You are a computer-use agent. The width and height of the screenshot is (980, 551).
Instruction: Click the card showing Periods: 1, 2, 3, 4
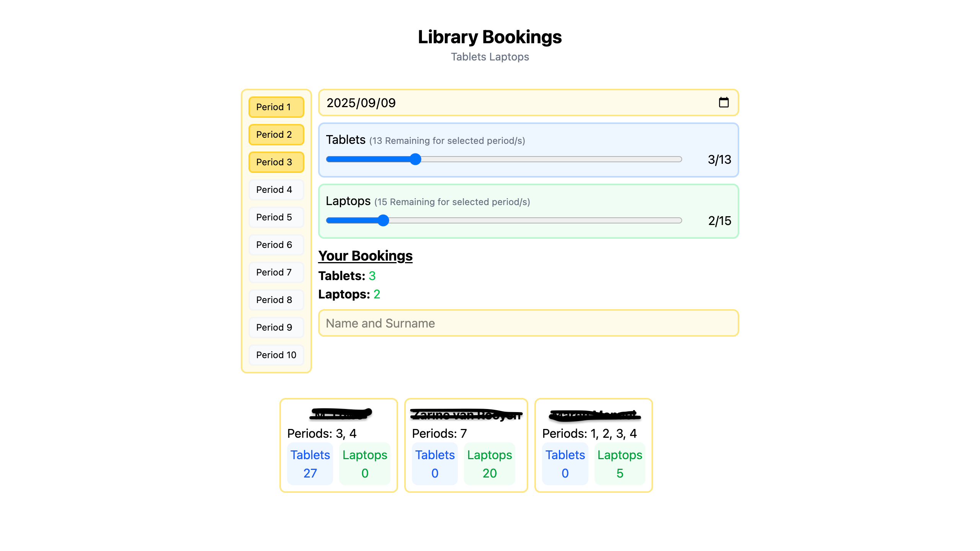pos(594,445)
